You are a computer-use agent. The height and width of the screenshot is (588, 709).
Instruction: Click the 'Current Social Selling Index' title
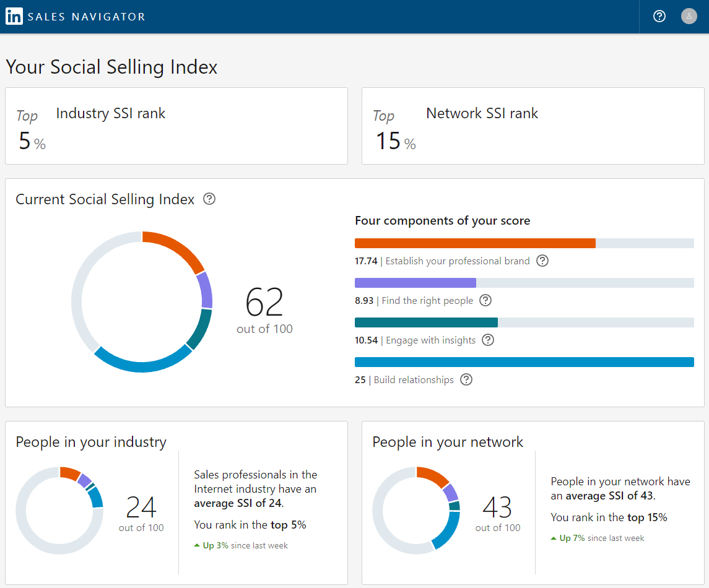(x=105, y=199)
